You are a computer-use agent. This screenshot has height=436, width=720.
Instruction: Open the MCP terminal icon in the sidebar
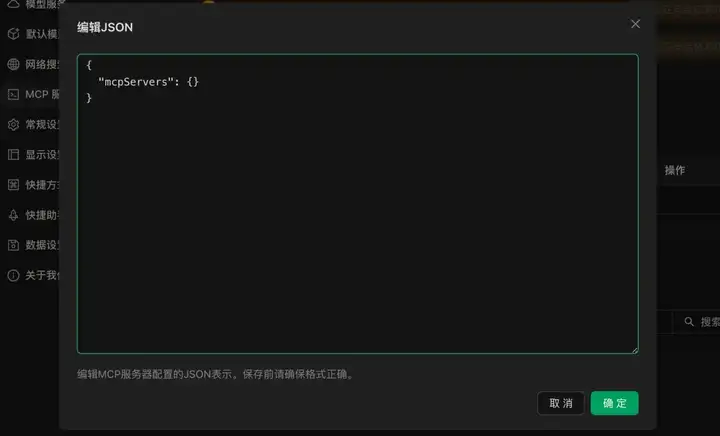point(13,94)
